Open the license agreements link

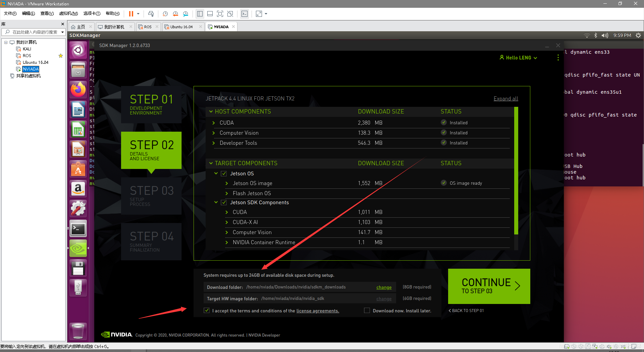click(318, 311)
